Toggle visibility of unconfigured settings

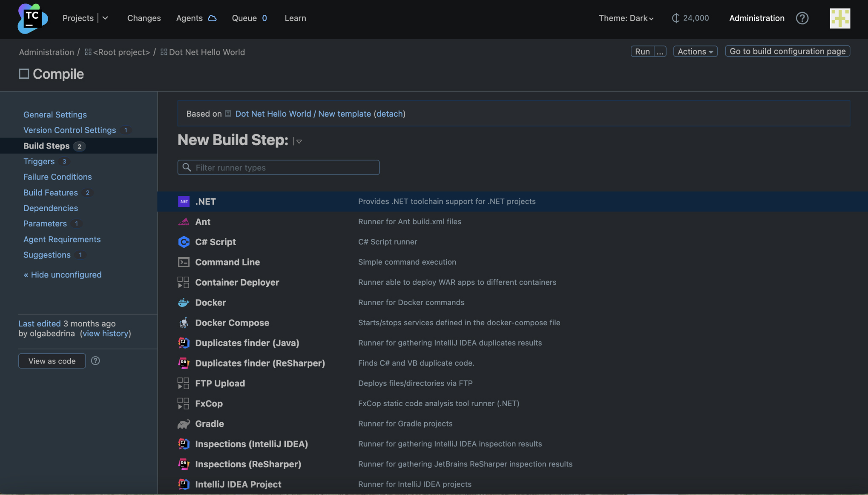63,274
